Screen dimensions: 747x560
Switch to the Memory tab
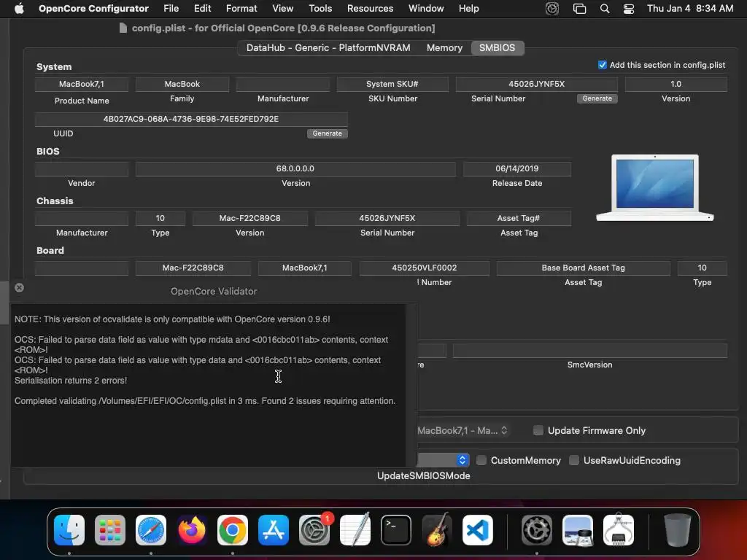444,47
